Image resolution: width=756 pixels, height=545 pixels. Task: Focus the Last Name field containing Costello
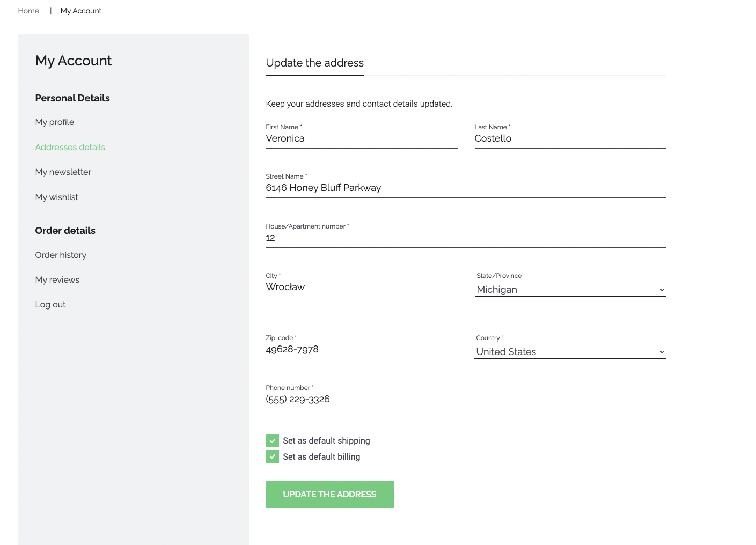pyautogui.click(x=570, y=138)
